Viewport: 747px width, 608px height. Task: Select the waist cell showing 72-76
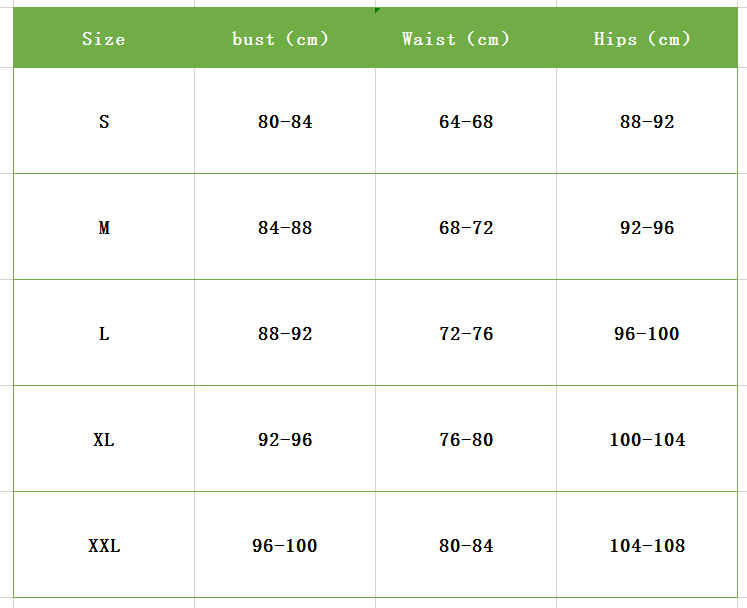click(466, 334)
